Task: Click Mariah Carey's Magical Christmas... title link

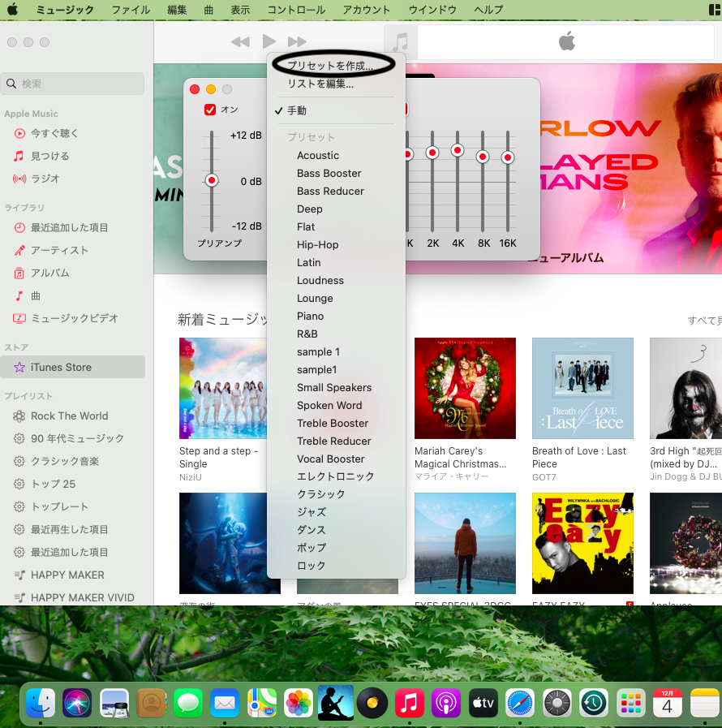Action: click(460, 457)
